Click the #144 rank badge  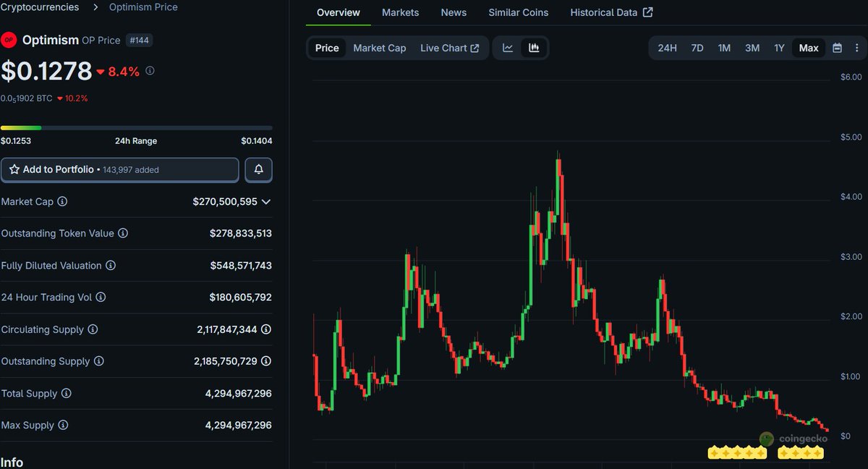(140, 40)
